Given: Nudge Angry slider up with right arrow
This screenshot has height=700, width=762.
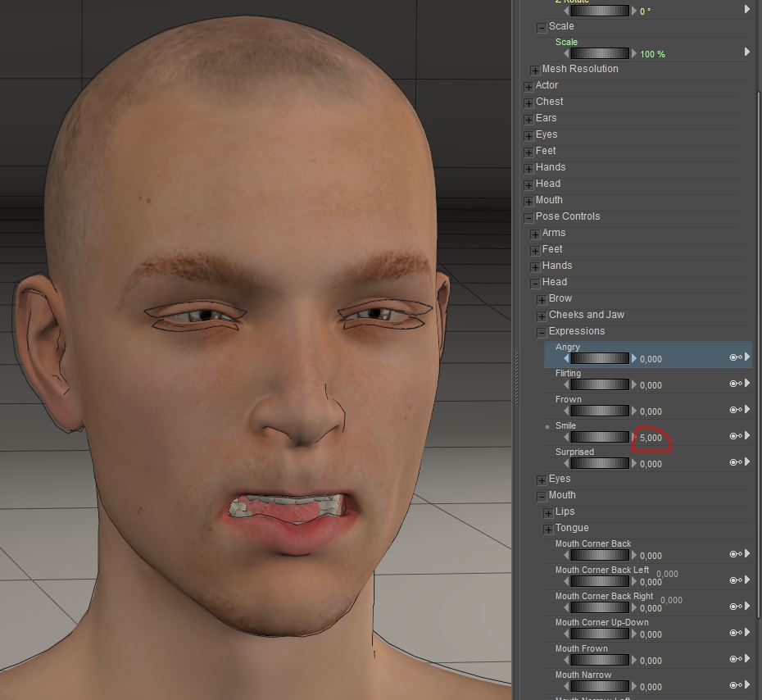Looking at the screenshot, I should (x=633, y=359).
